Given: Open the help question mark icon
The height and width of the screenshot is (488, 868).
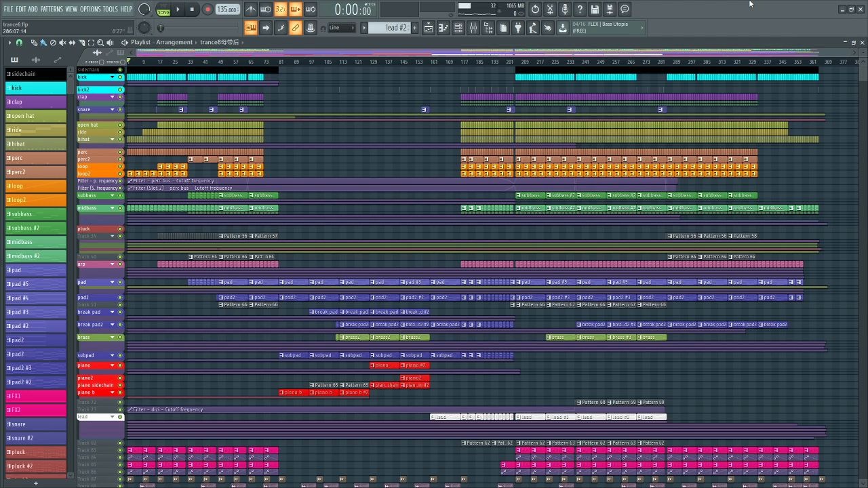Looking at the screenshot, I should (580, 9).
